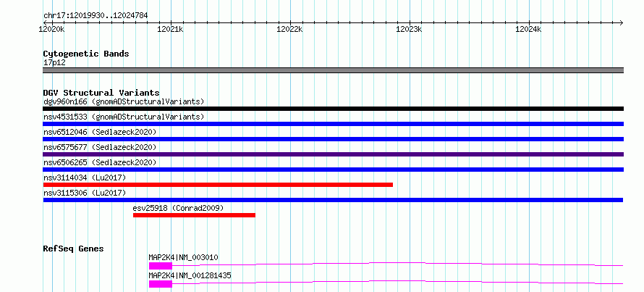Click the ruler's right arrowhead
The height and width of the screenshot is (292, 644).
pyautogui.click(x=621, y=22)
